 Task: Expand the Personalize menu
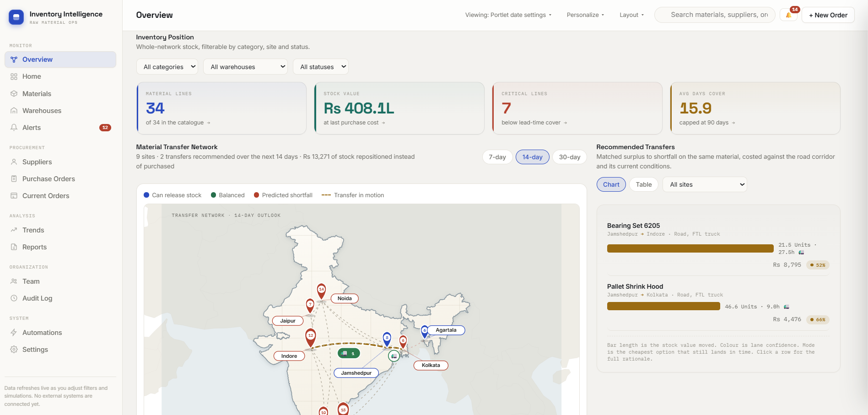point(585,15)
